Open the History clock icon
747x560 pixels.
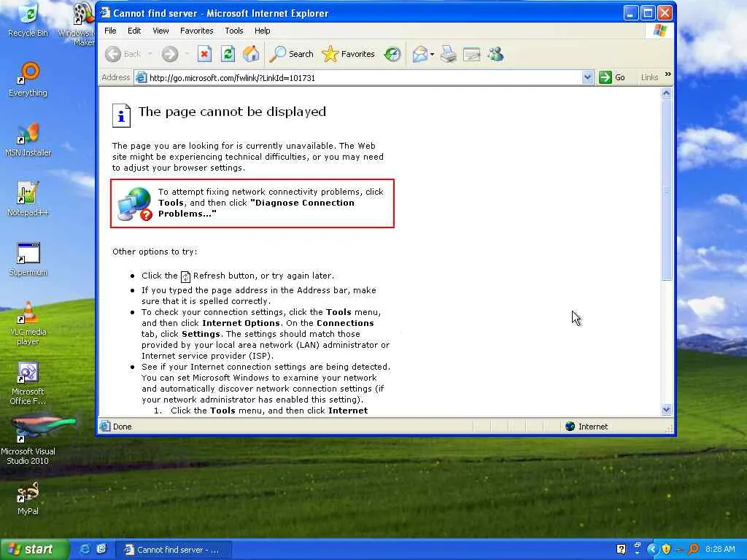tap(392, 54)
